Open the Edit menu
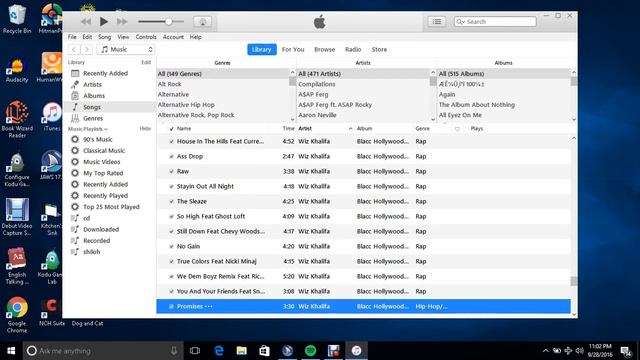The height and width of the screenshot is (360, 640). point(87,37)
